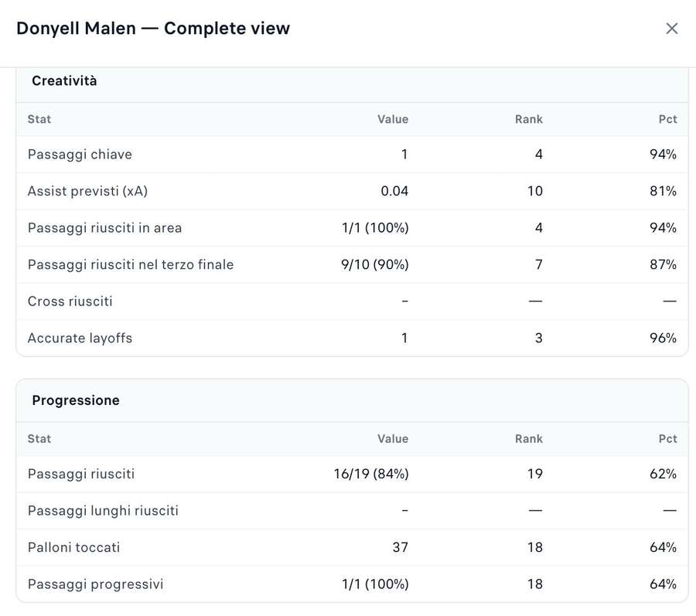696x616 pixels.
Task: Select the Creatività section heading
Action: pyautogui.click(x=64, y=80)
